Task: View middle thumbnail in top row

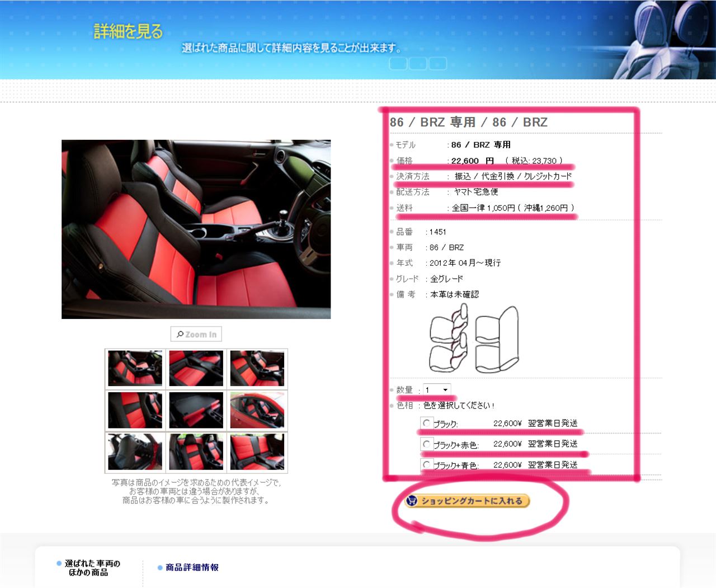Action: (196, 369)
